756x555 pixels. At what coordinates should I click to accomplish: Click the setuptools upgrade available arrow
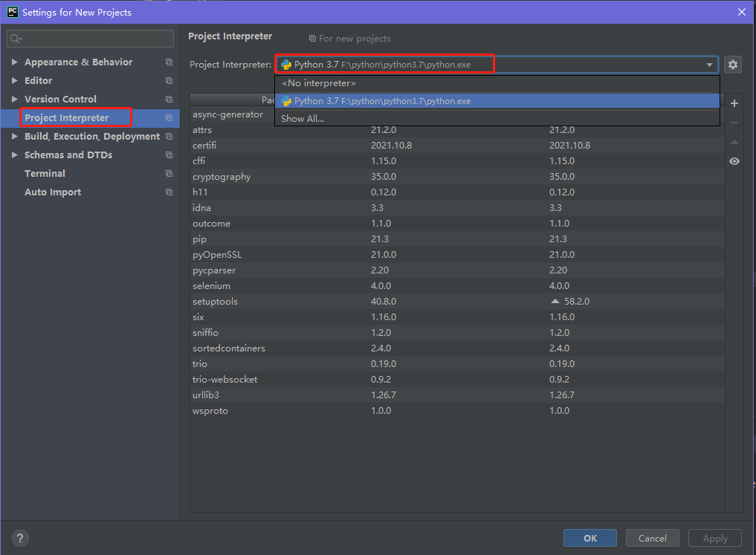click(x=555, y=301)
